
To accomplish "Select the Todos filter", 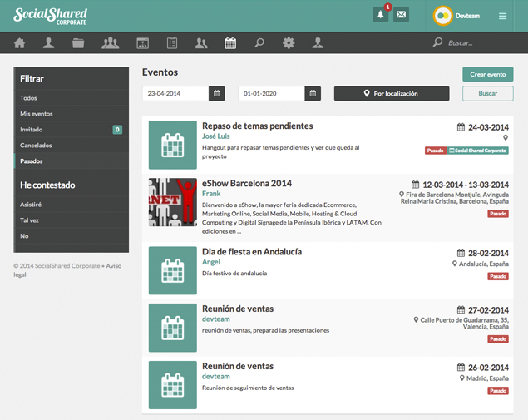I will click(x=71, y=98).
